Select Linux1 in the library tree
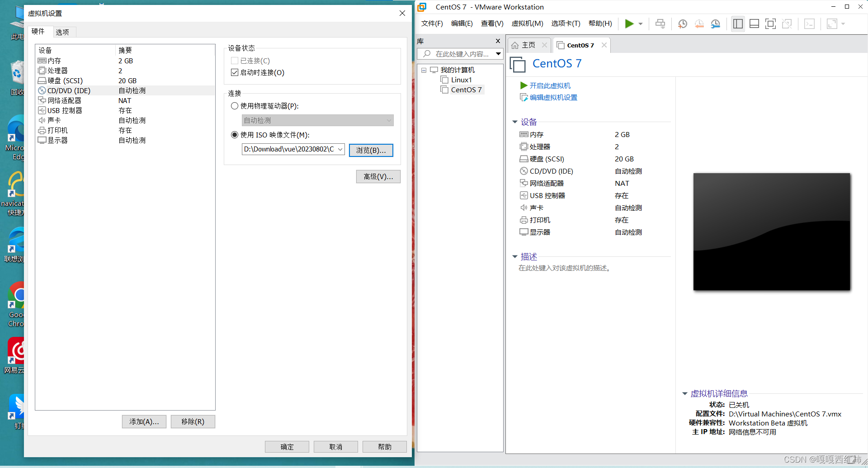Screen dimensions: 868x468 coord(461,80)
